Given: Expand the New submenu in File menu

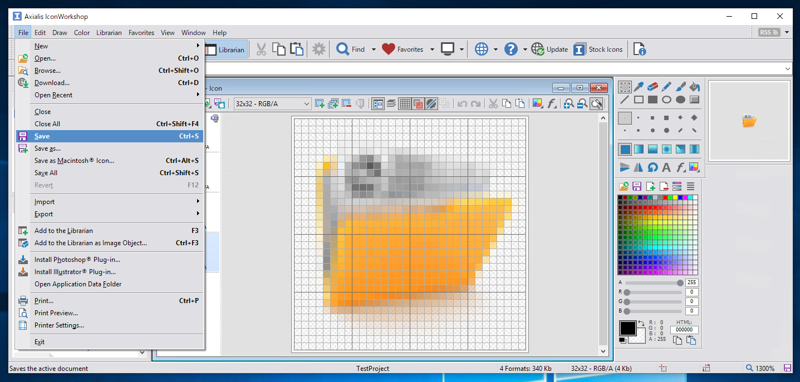Looking at the screenshot, I should pyautogui.click(x=110, y=46).
